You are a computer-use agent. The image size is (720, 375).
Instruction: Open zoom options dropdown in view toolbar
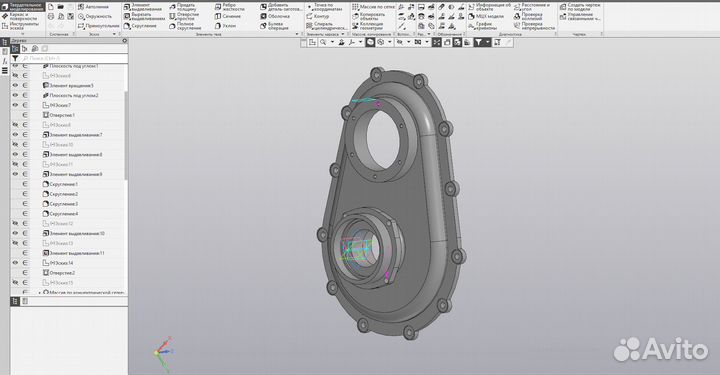pos(332,42)
